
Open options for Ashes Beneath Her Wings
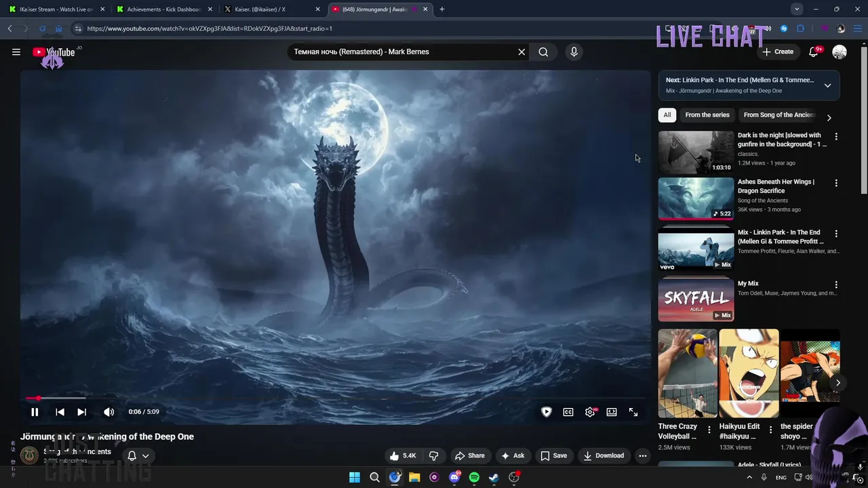click(x=836, y=183)
